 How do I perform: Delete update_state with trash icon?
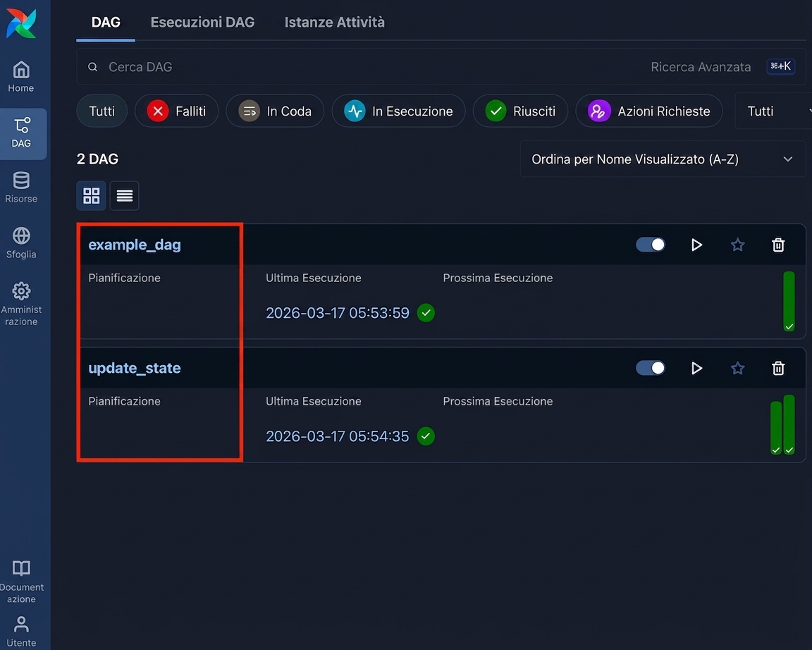coord(778,368)
